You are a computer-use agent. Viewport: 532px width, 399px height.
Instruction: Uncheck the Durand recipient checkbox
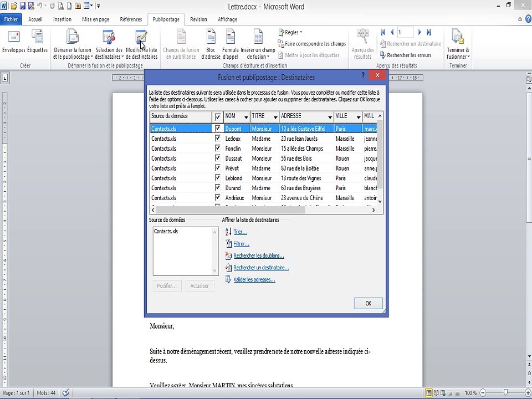217,187
